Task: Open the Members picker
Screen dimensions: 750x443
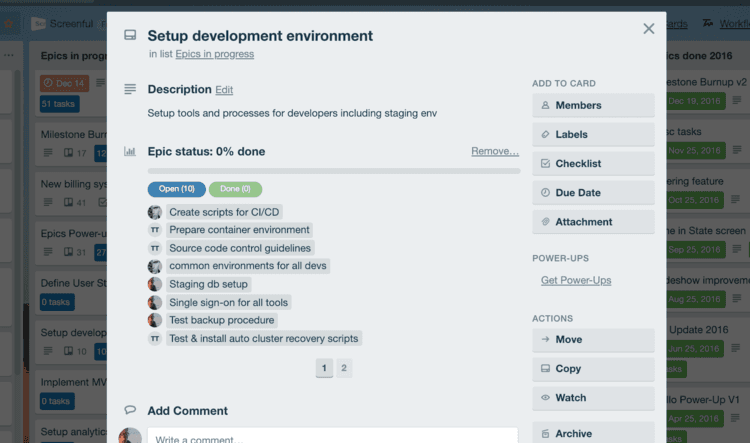Action: (593, 105)
